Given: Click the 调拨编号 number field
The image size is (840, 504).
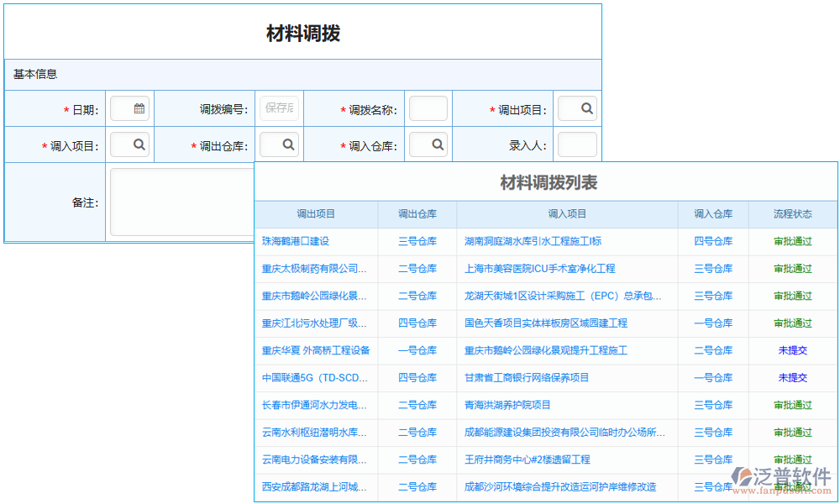Looking at the screenshot, I should pos(280,108).
